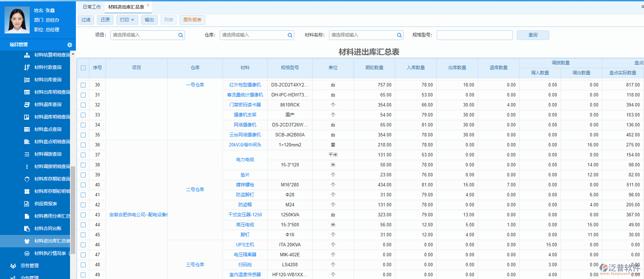This screenshot has height=279, width=644.
Task: Open the 一号仓库 warehouse link
Action: [x=195, y=85]
